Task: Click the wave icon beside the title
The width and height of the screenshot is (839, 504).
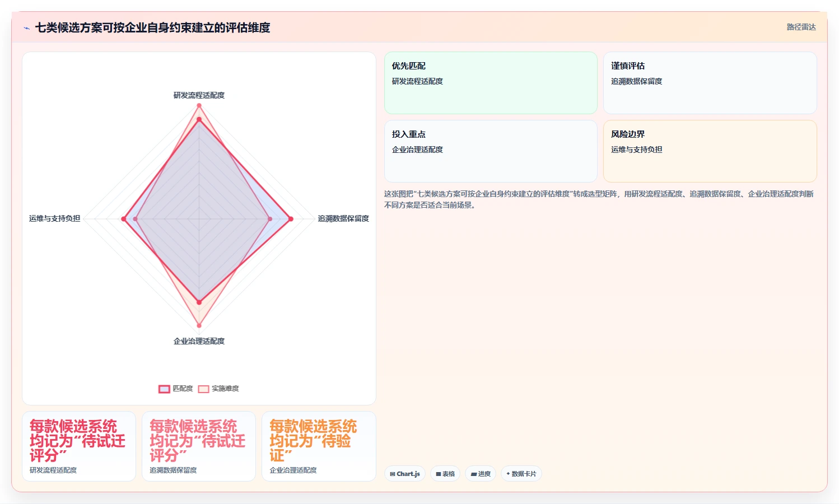Action: pyautogui.click(x=26, y=28)
